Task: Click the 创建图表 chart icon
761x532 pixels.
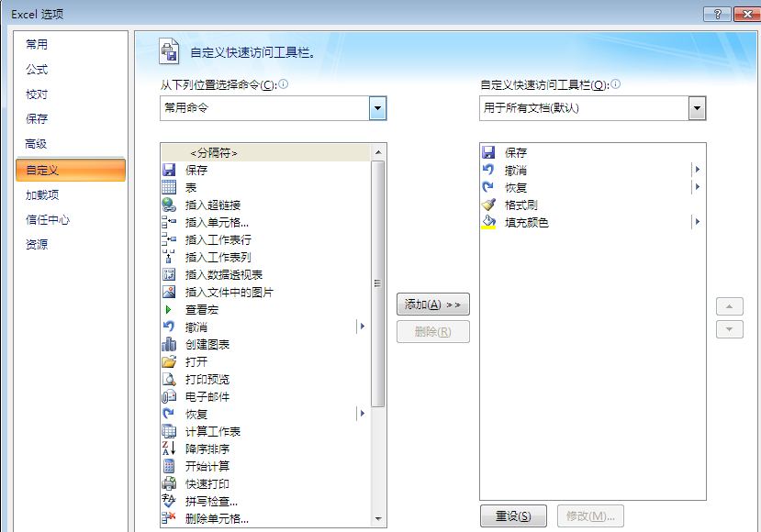Action: 169,344
